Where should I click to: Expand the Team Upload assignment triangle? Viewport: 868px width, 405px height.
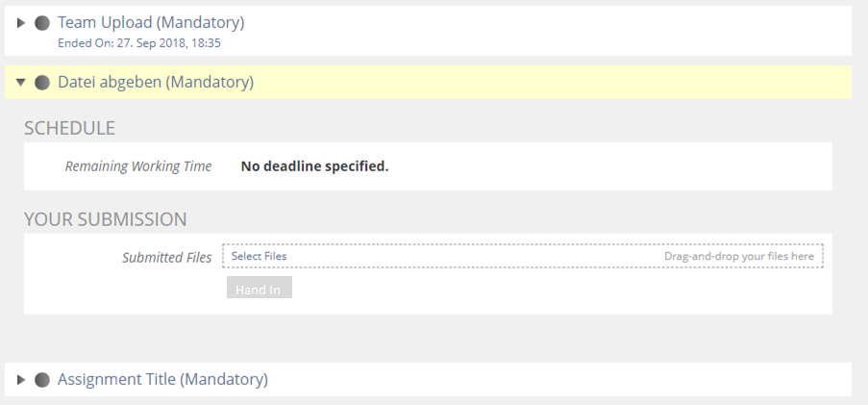pyautogui.click(x=21, y=23)
